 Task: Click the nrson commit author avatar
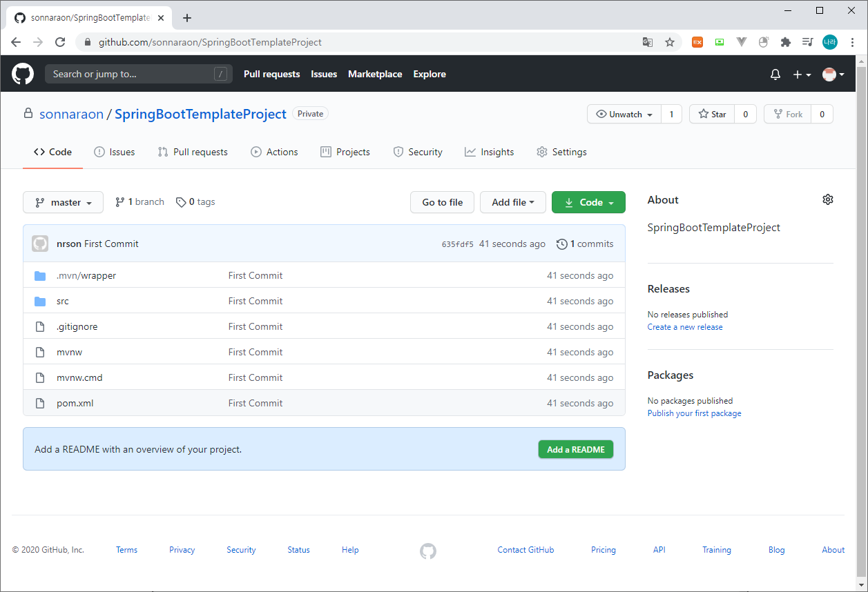40,244
